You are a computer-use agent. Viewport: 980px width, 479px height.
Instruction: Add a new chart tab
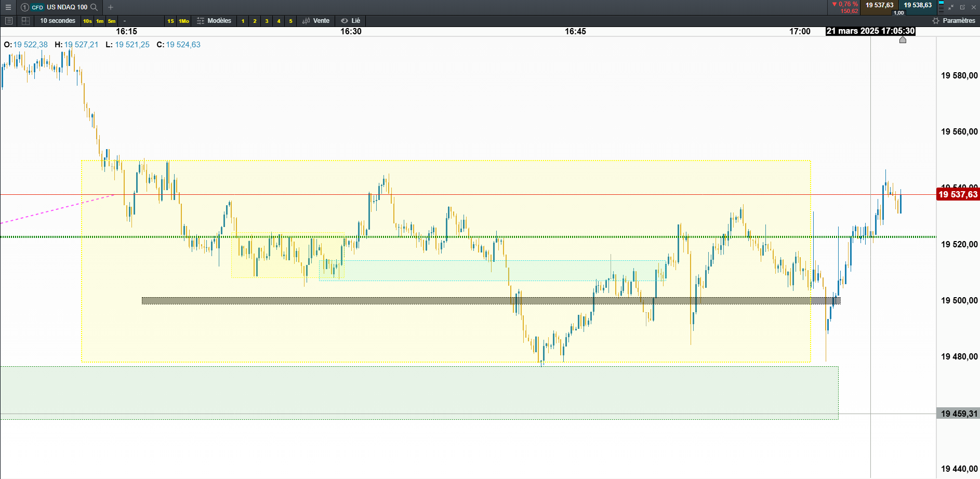[111, 7]
